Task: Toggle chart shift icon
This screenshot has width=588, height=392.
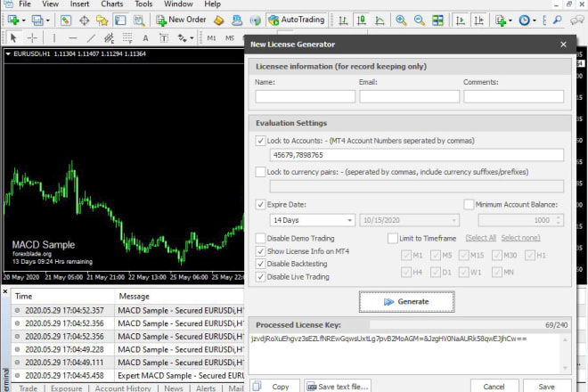Action: (479, 20)
